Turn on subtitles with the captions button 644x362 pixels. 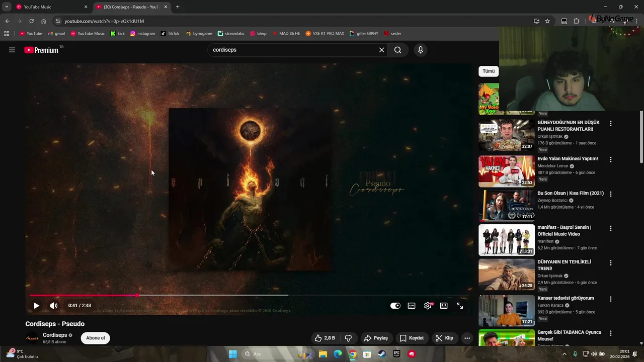coord(412,305)
